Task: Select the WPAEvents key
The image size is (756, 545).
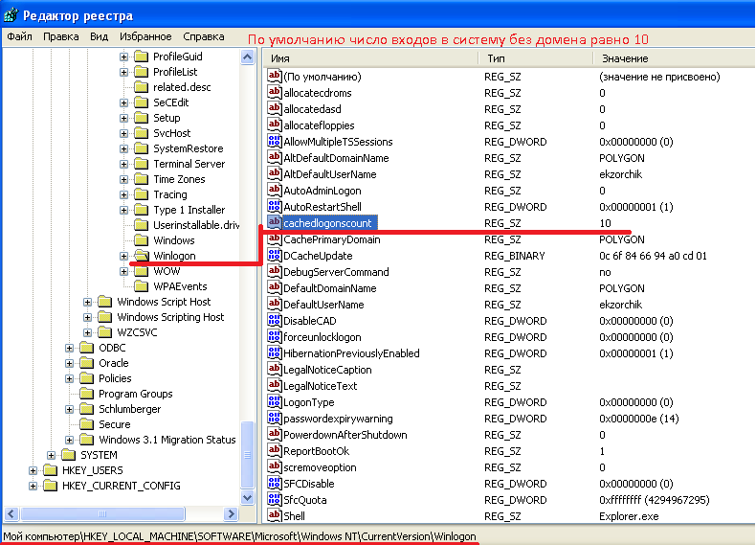Action: point(180,286)
